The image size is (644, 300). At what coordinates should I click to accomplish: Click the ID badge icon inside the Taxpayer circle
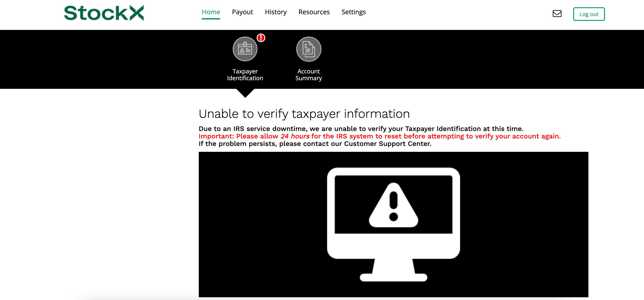[x=245, y=49]
